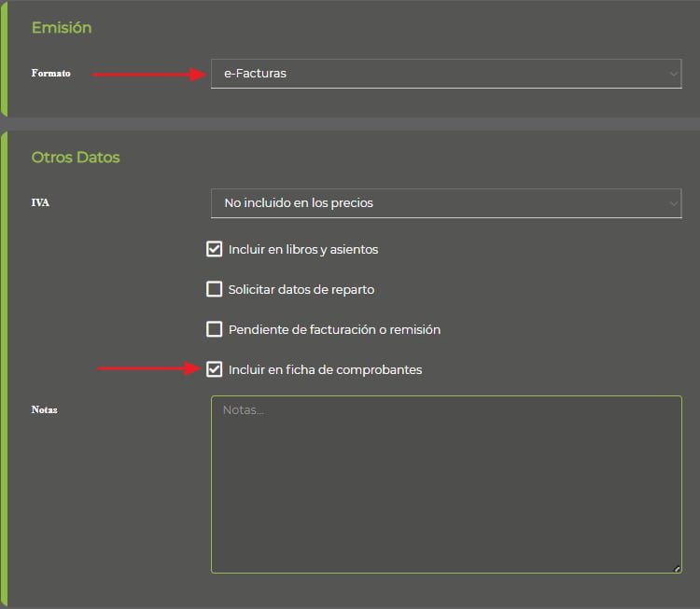The width and height of the screenshot is (700, 609).
Task: Click the chevron arrow in e-Facturas field
Action: click(x=673, y=74)
